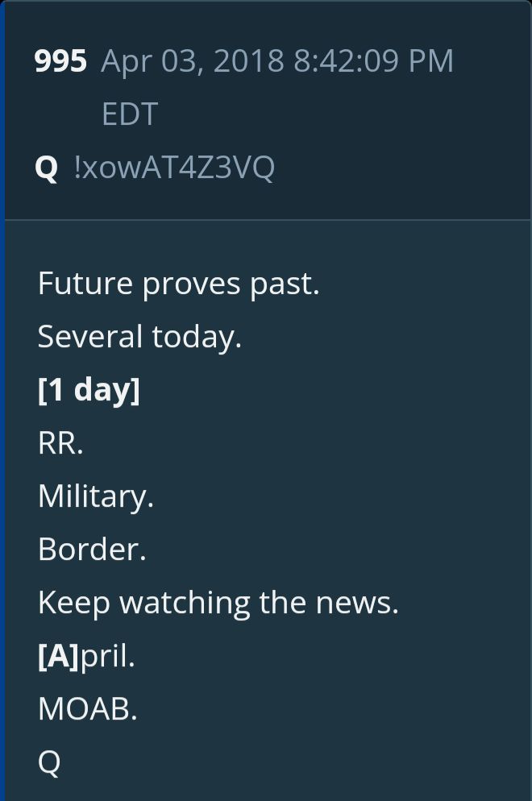
Task: Click the Q signature ending the post
Action: coord(49,762)
